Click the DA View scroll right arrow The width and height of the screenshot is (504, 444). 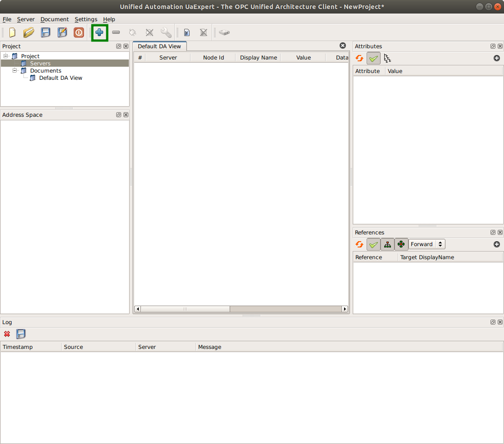point(345,309)
